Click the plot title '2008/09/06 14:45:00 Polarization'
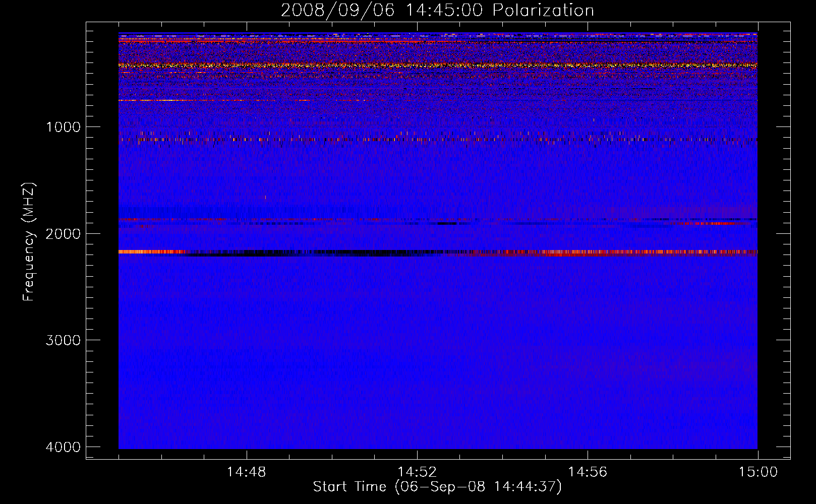The image size is (816, 504). pyautogui.click(x=437, y=11)
